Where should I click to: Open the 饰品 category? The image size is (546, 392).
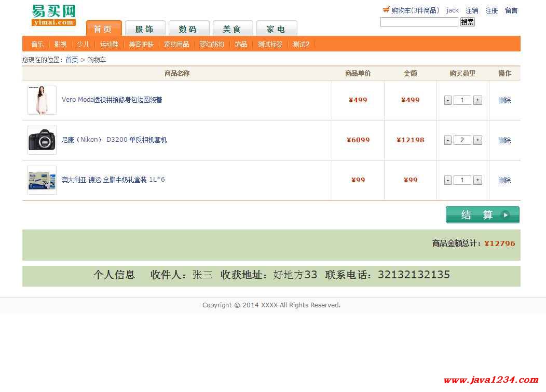pyautogui.click(x=241, y=44)
